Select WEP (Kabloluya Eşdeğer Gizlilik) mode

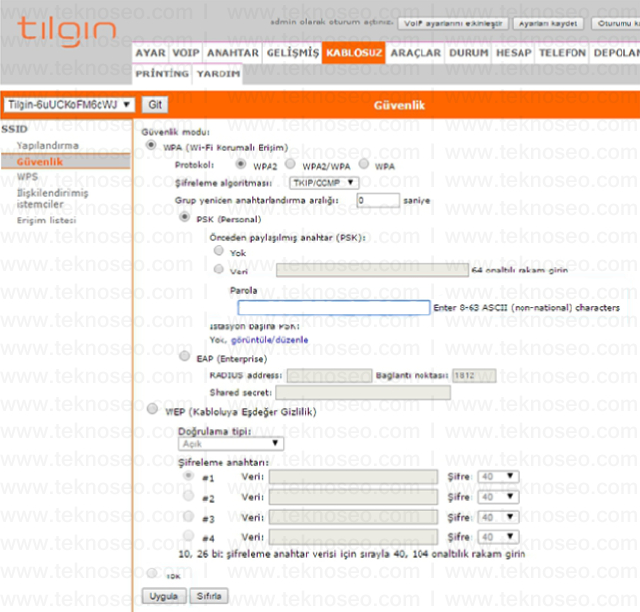coord(153,409)
